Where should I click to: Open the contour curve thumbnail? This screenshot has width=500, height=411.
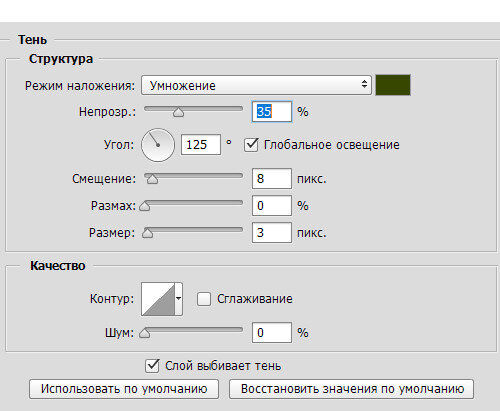coord(158,299)
